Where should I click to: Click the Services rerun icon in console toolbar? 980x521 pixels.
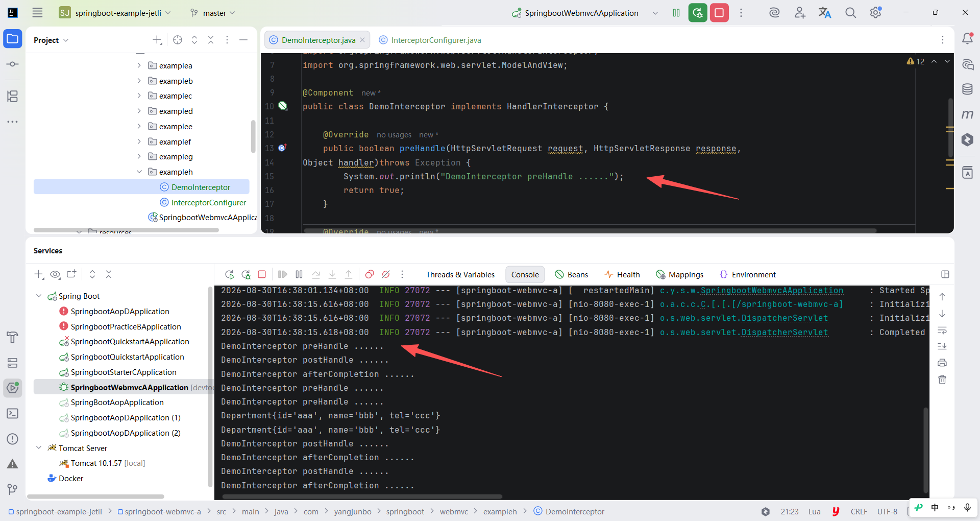pyautogui.click(x=230, y=274)
